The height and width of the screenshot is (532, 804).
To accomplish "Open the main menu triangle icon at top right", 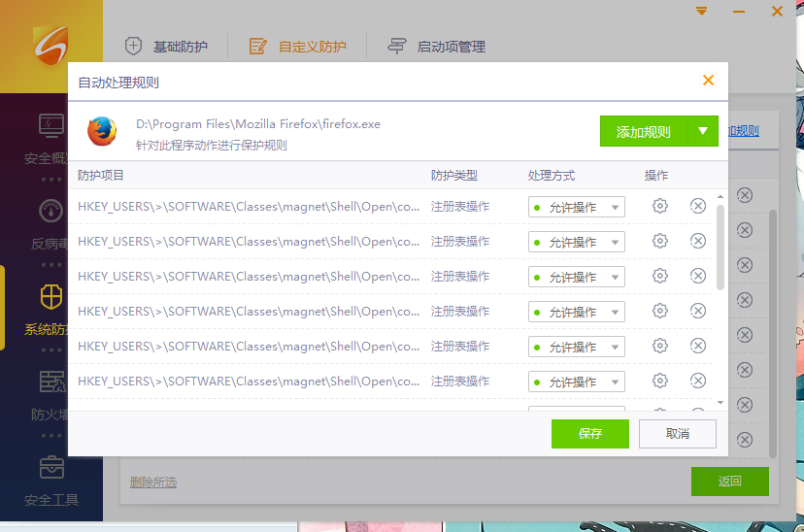I will tap(701, 11).
